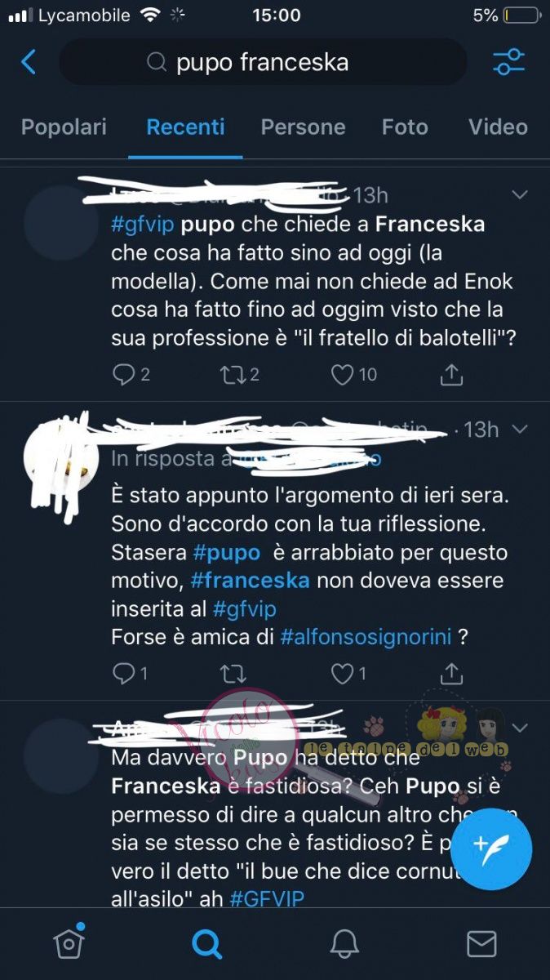Viewport: 550px width, 980px height.
Task: Switch to the Popolari tab
Action: point(64,127)
